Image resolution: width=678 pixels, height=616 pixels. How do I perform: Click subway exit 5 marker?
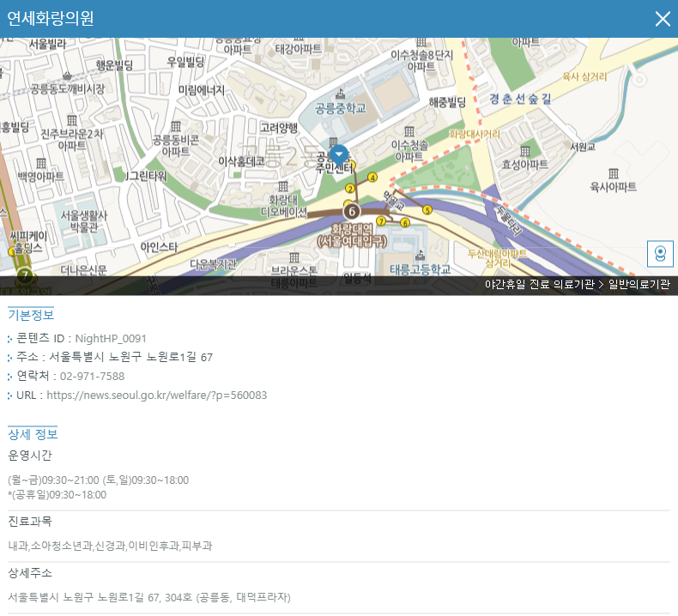tap(427, 210)
